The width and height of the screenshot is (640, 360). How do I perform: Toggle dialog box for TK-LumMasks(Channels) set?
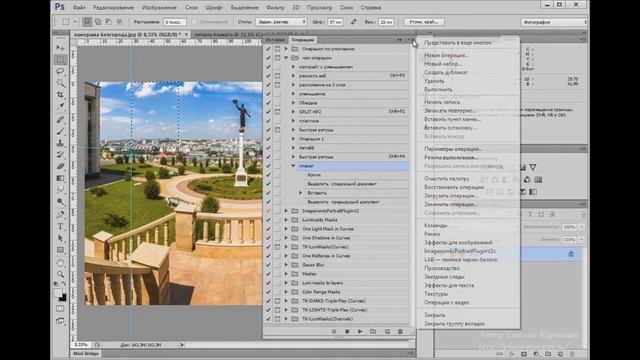pyautogui.click(x=277, y=319)
